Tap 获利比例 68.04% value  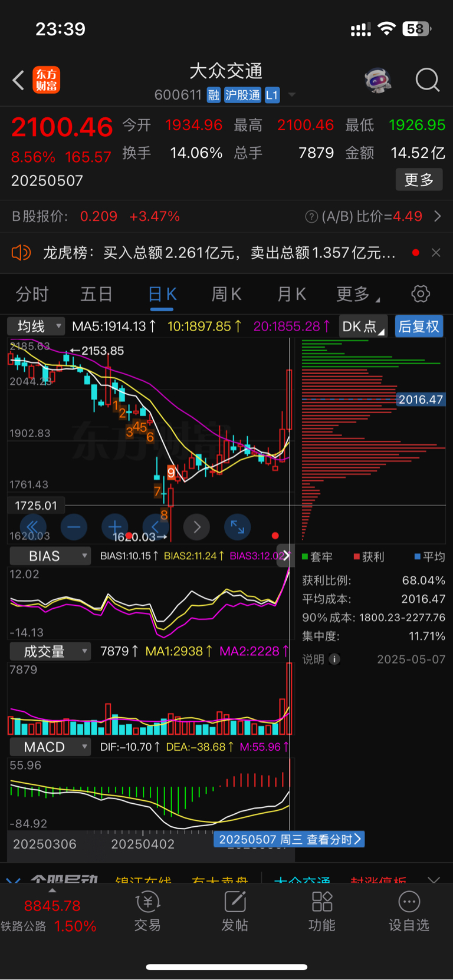point(424,580)
